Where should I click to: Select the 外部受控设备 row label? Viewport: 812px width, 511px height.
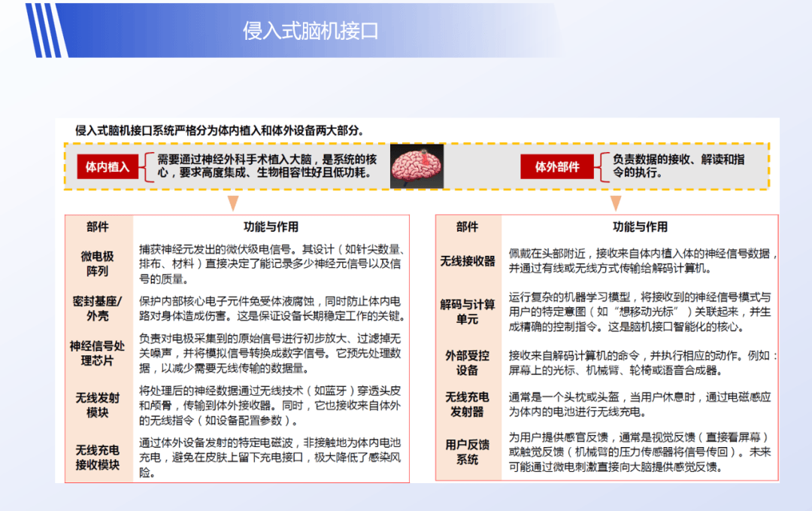(467, 363)
